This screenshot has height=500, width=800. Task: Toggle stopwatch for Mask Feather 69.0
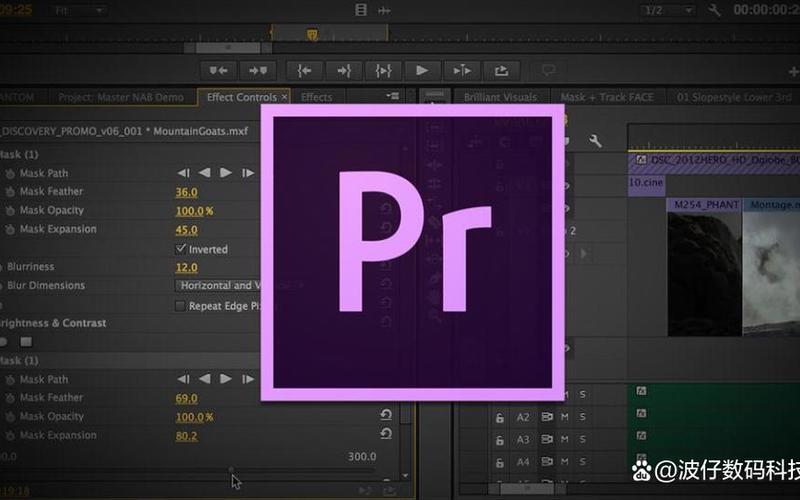coord(10,398)
